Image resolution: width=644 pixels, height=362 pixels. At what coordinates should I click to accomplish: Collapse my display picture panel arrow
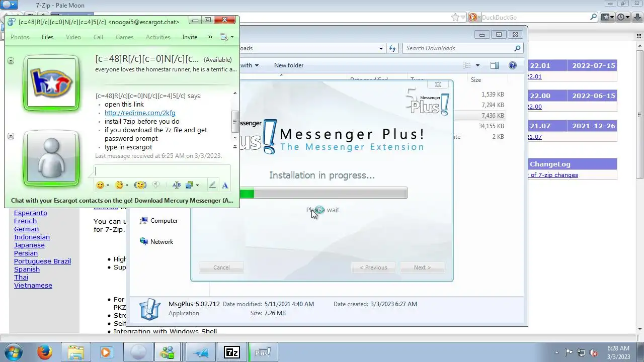pyautogui.click(x=11, y=136)
